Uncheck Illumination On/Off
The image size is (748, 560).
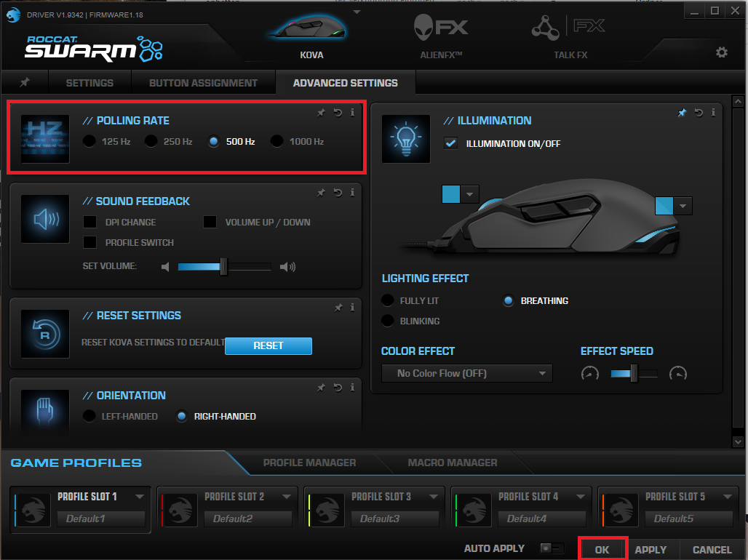pyautogui.click(x=451, y=143)
